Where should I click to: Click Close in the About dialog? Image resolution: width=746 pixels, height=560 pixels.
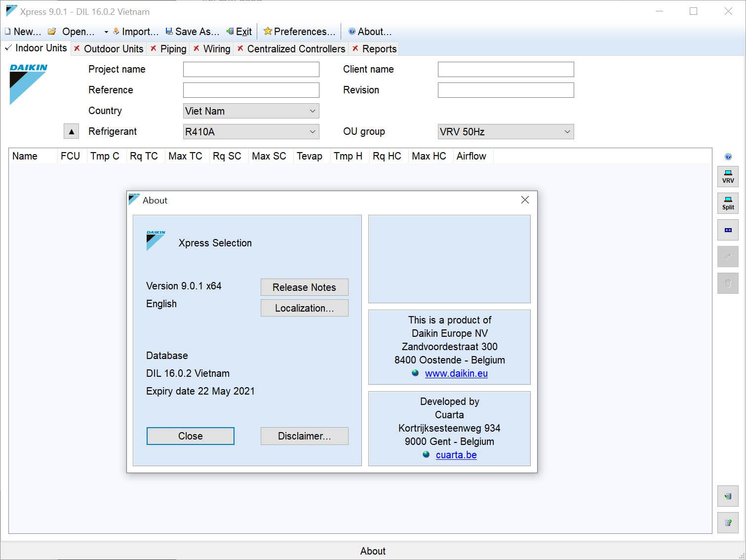click(x=191, y=436)
